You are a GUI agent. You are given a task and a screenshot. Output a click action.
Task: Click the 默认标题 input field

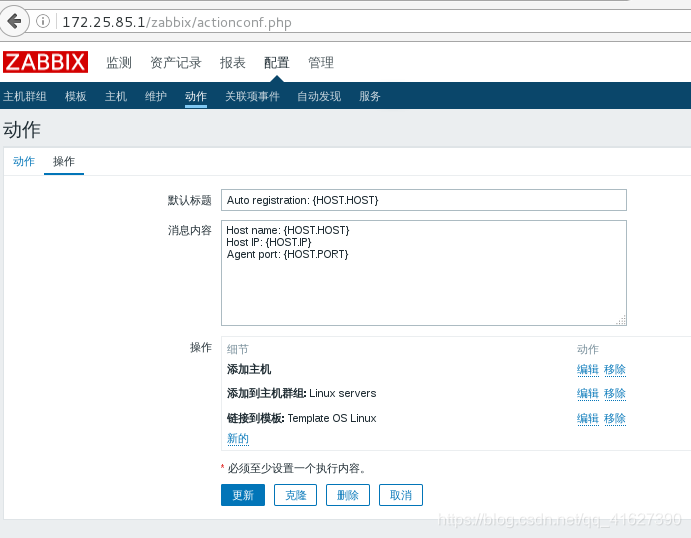424,200
